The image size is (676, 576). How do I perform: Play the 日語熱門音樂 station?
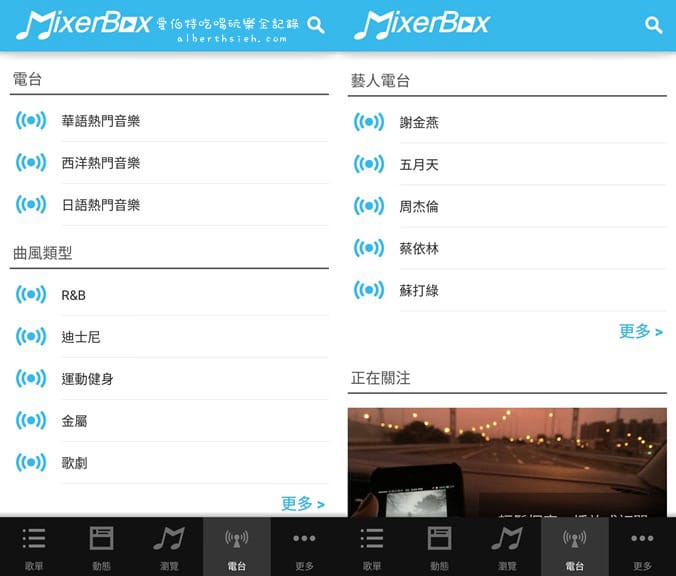coord(169,204)
